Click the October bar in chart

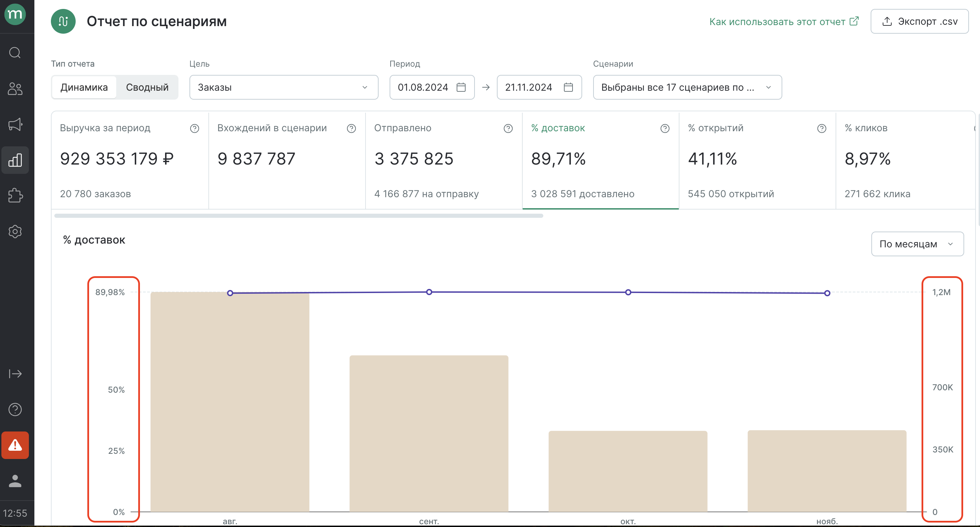coord(628,471)
